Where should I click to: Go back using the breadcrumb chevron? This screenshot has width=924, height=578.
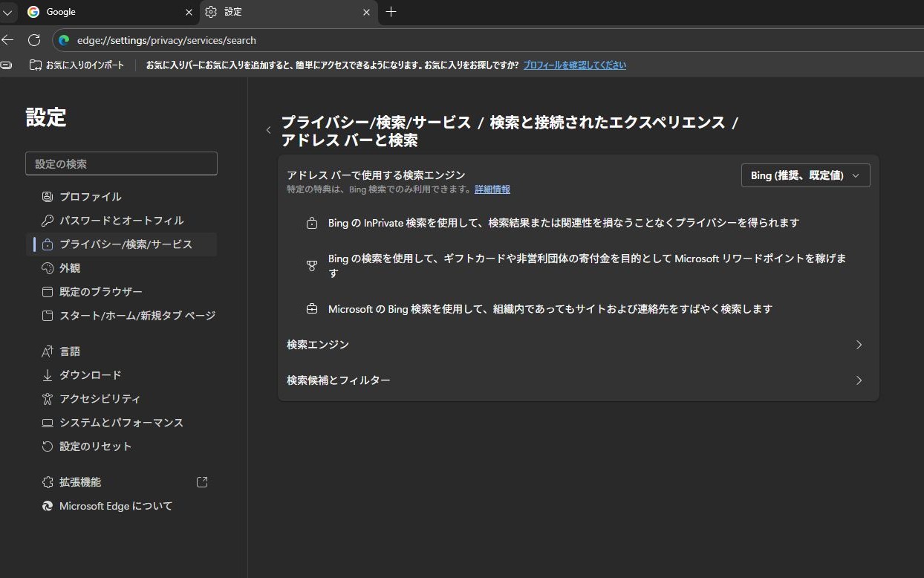(x=268, y=130)
